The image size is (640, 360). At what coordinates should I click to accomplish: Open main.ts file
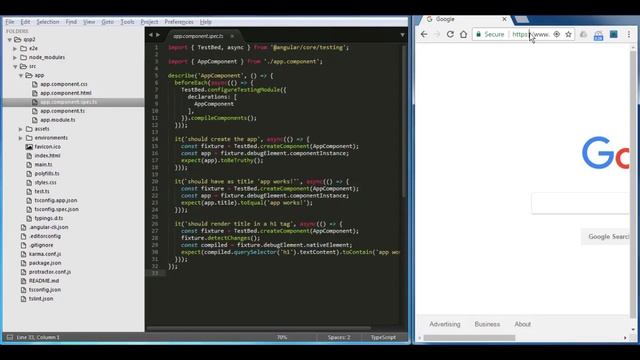tap(43, 164)
